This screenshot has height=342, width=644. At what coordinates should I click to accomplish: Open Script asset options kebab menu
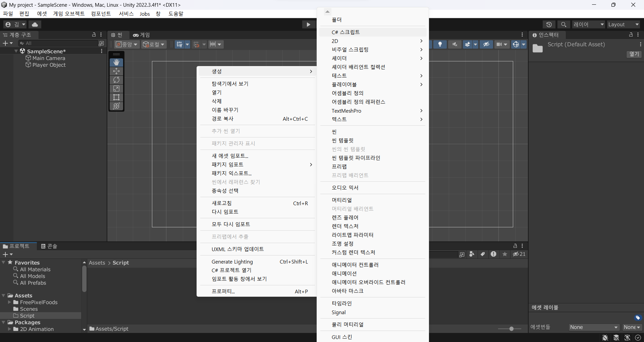coord(640,44)
